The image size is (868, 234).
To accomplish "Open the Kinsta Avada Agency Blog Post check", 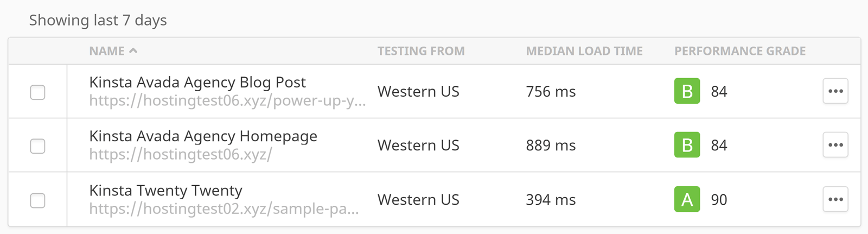I will click(197, 82).
